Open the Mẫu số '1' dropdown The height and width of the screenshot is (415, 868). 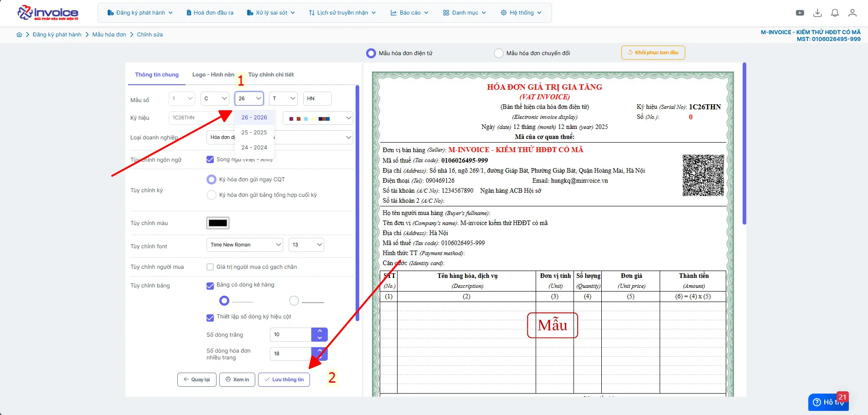[x=182, y=98]
